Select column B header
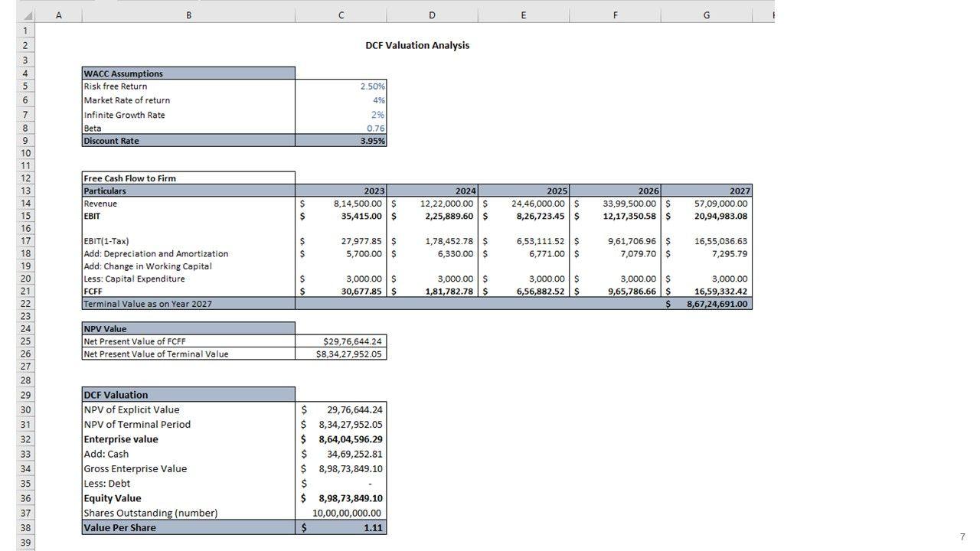Screen dimensions: 980x551 [188, 15]
